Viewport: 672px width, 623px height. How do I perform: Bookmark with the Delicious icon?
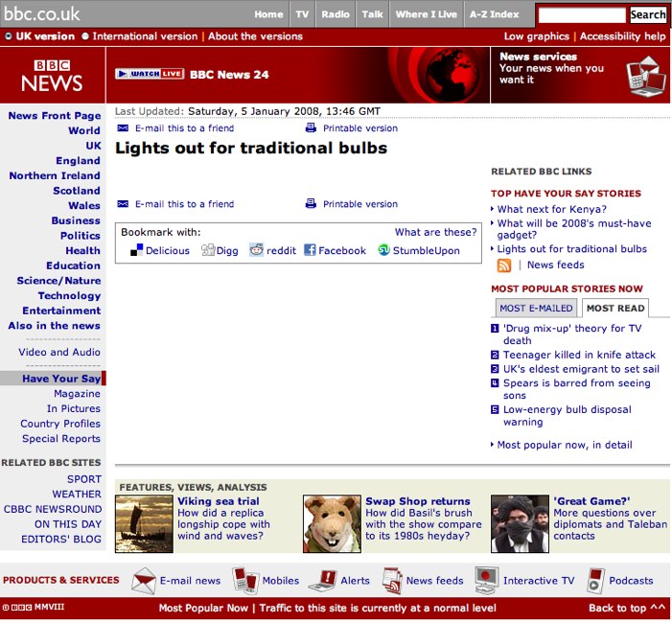pyautogui.click(x=136, y=250)
